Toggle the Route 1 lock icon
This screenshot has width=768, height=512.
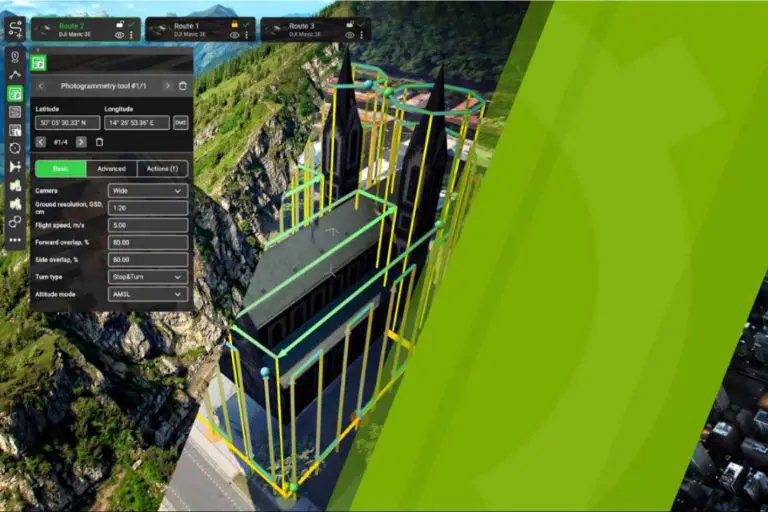[234, 23]
